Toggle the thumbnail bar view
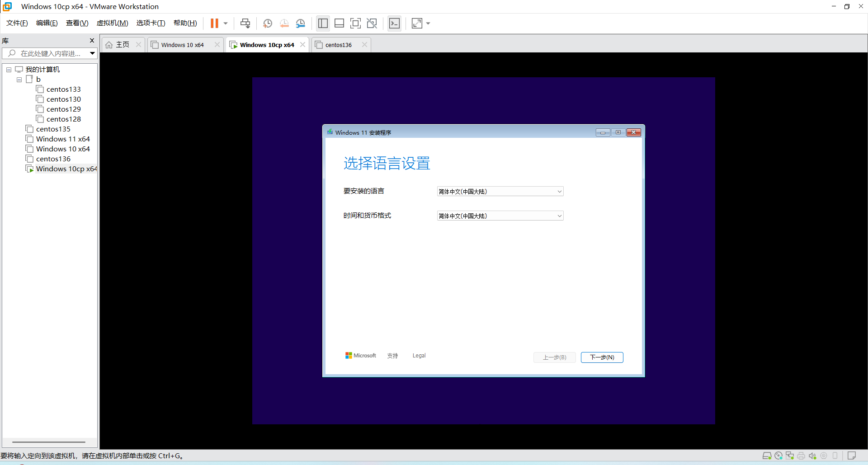This screenshot has height=465, width=868. coord(339,23)
